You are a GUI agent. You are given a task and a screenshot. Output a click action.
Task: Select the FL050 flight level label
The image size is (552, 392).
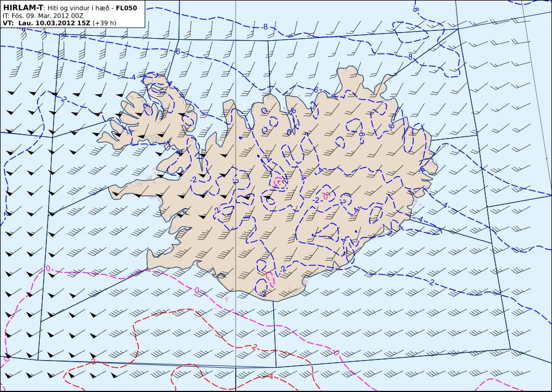[x=126, y=7]
